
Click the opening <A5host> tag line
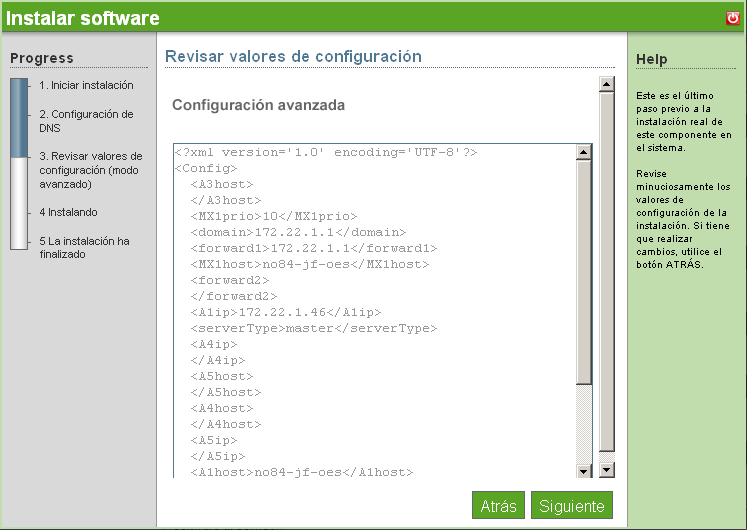coord(222,376)
